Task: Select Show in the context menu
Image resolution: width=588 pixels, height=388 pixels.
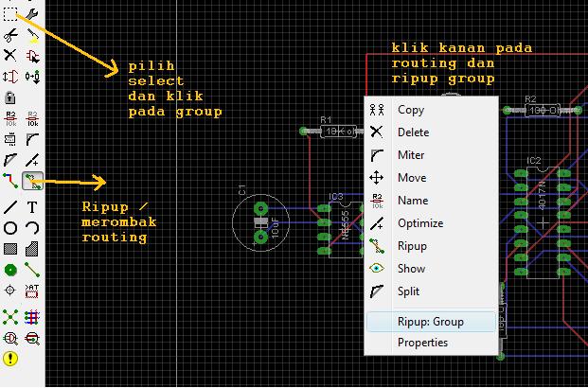Action: click(x=411, y=269)
